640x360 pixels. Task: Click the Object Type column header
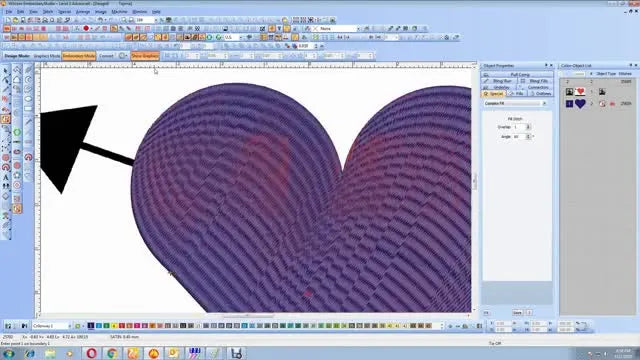coord(606,74)
